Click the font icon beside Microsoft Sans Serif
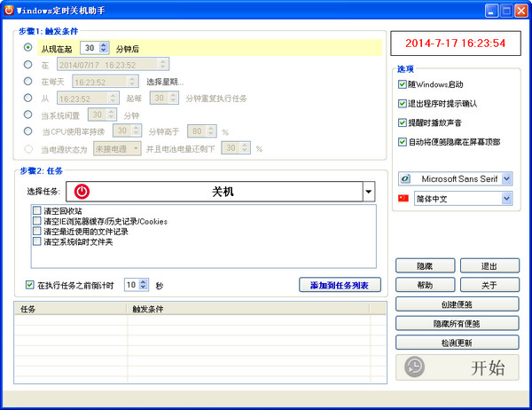Image resolution: width=532 pixels, height=410 pixels. (x=405, y=178)
